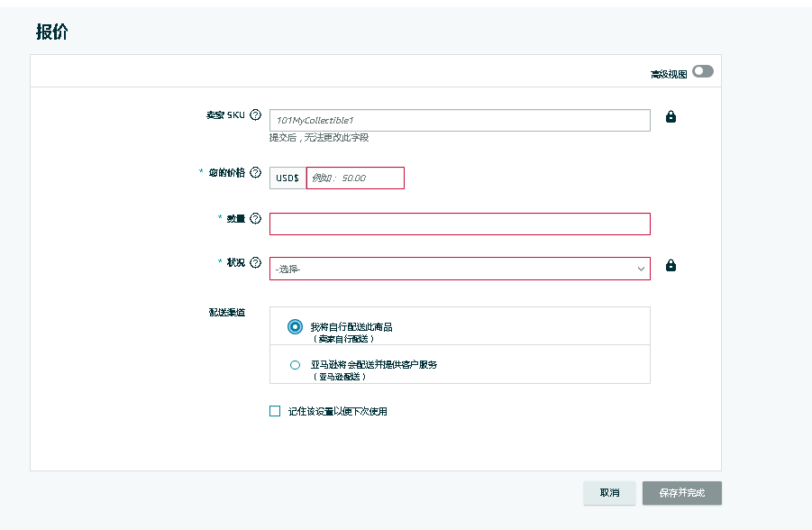Viewport: 812px width, 530px height.
Task: Select 我将自行配送此商品 radio option
Action: (x=295, y=327)
